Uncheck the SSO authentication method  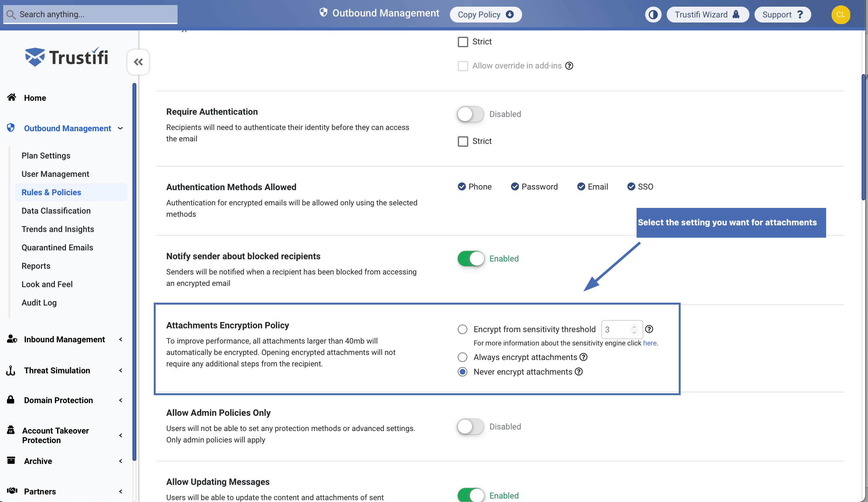tap(631, 187)
